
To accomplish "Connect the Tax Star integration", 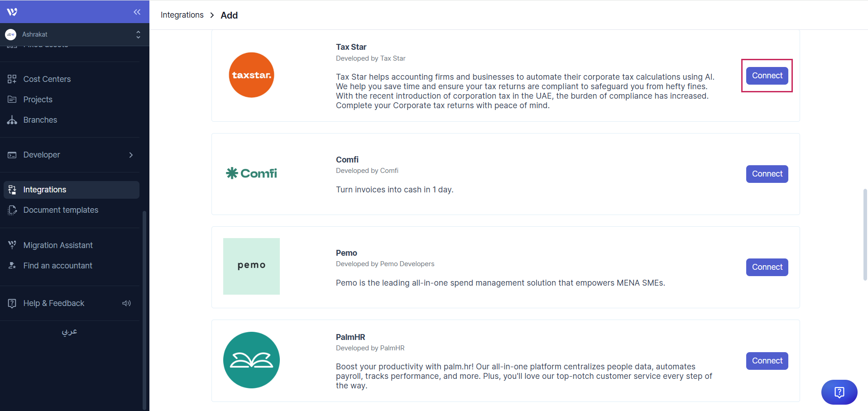I will (x=767, y=76).
